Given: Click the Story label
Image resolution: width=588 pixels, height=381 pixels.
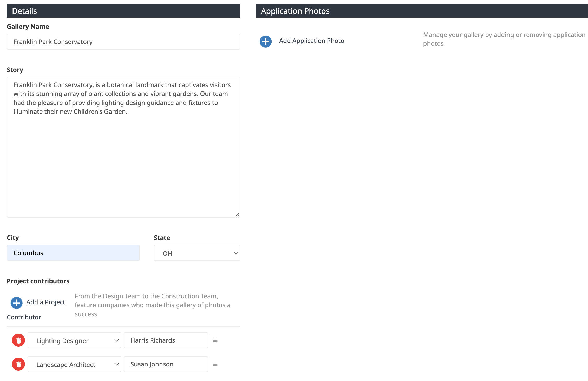Looking at the screenshot, I should [x=15, y=70].
